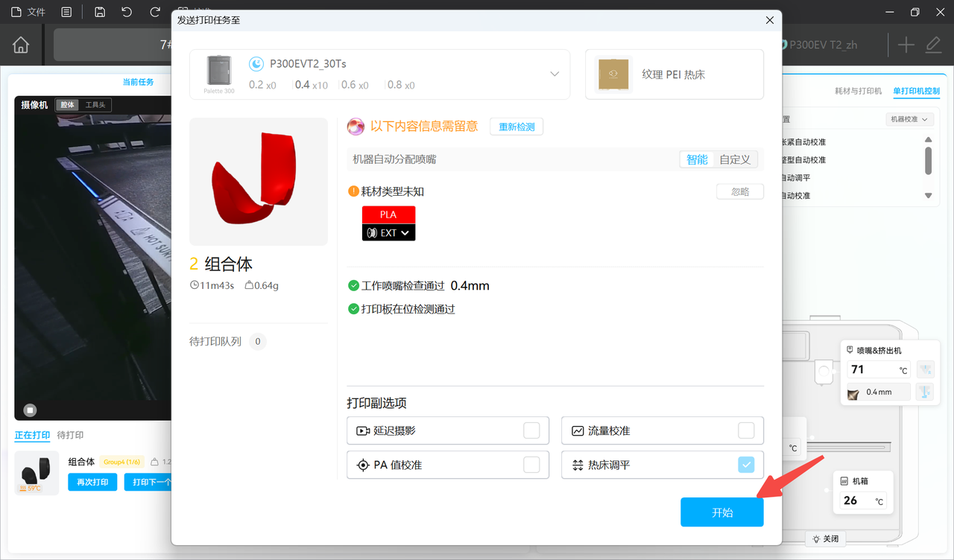The height and width of the screenshot is (560, 954).
Task: Uncheck the 热床调平 checkbox
Action: point(746,465)
